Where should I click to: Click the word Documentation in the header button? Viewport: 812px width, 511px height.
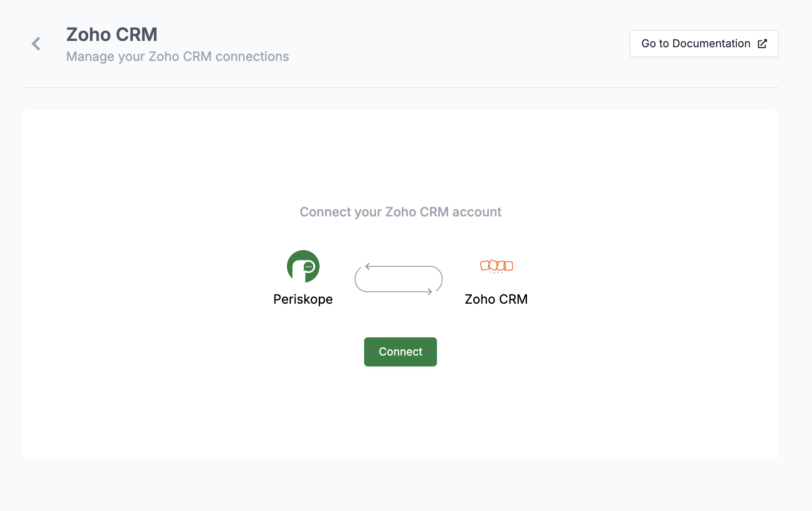tap(711, 44)
